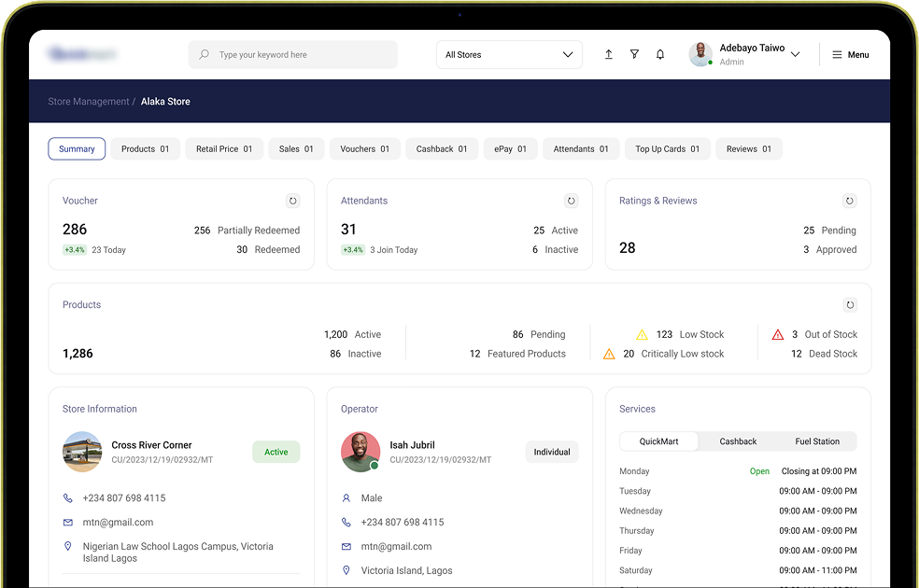Refresh the Ratings & Reviews card
919x588 pixels.
tap(849, 201)
